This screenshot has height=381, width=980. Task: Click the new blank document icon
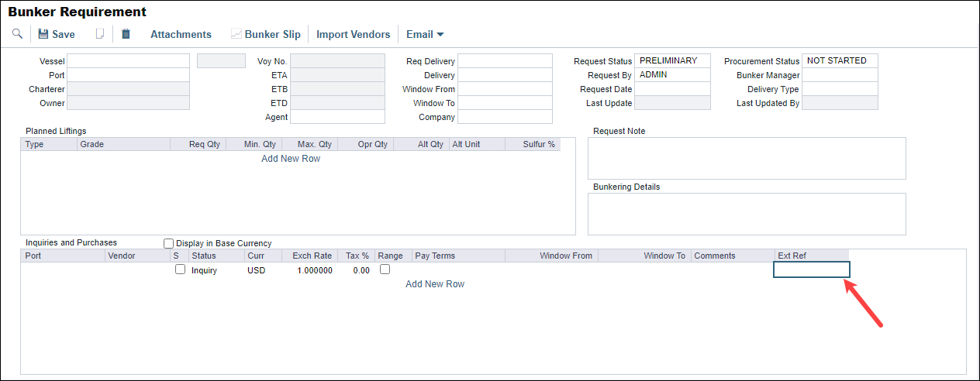click(99, 34)
